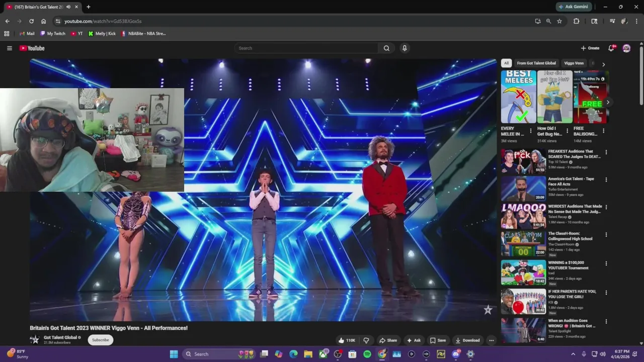Image resolution: width=644 pixels, height=362 pixels.
Task: Toggle system volume icon in the tray
Action: tap(603, 354)
